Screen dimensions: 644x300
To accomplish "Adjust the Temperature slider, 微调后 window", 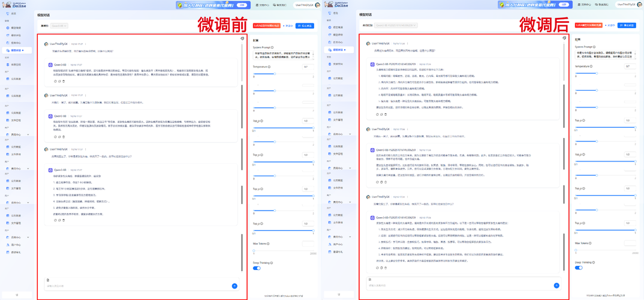I will (606, 73).
